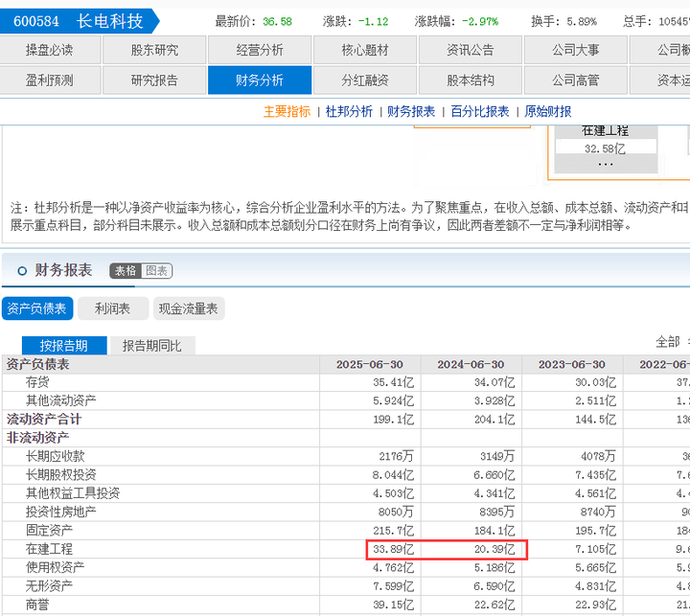Switch view to 图表 mode
Viewport: 690px width, 616px height.
pos(156,270)
